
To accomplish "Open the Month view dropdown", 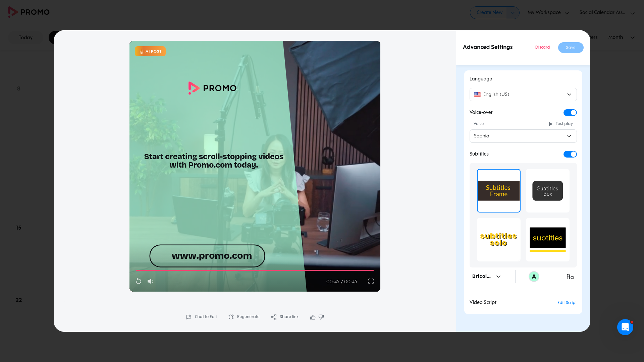I will point(621,37).
